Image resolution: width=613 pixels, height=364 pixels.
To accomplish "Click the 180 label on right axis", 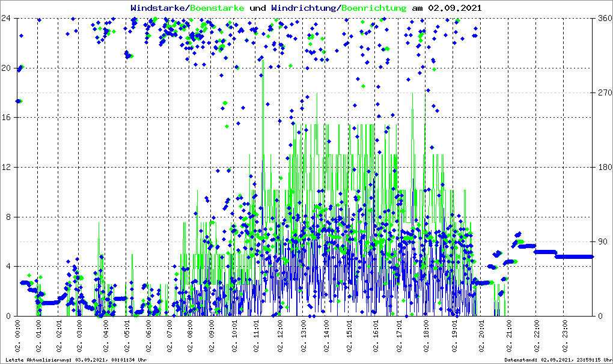I will point(604,167).
